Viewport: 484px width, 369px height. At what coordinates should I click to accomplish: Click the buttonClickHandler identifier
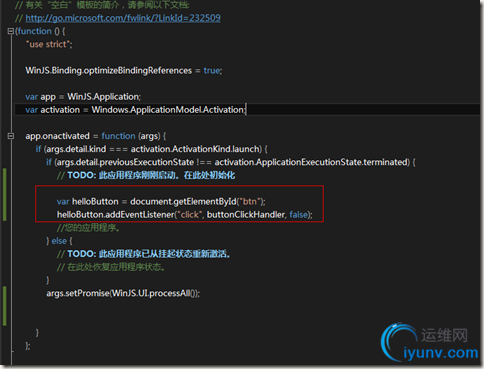pos(246,215)
